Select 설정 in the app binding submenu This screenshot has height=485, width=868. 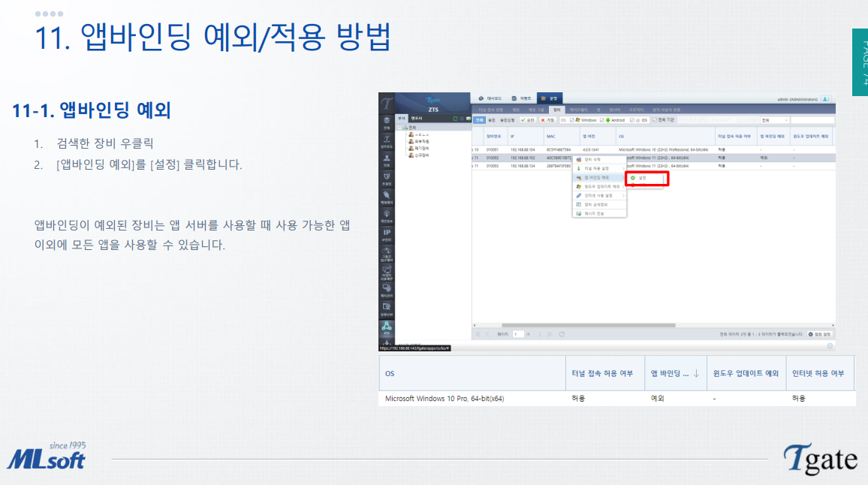[642, 178]
